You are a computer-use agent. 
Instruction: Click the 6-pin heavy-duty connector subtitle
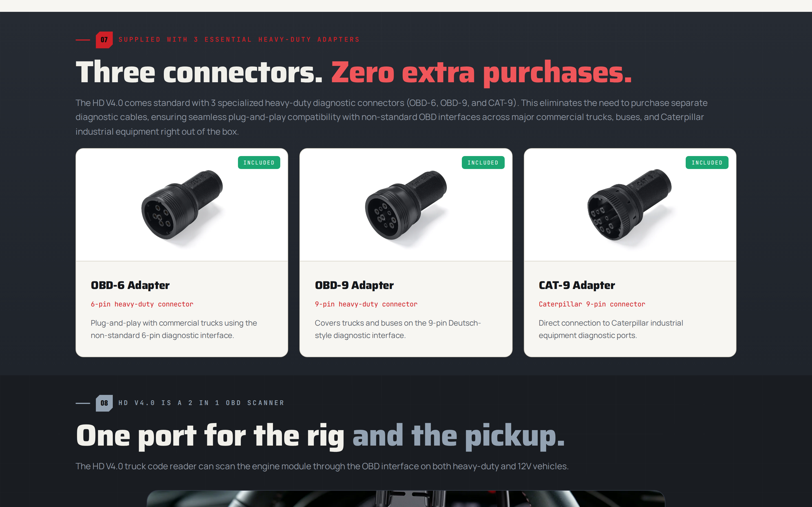pos(142,304)
